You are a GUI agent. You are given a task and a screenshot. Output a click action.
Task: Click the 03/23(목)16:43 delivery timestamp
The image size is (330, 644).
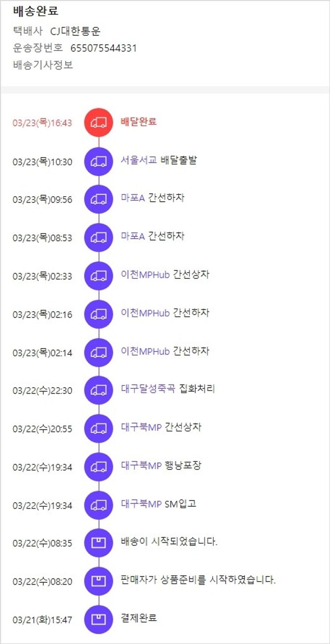click(x=42, y=123)
